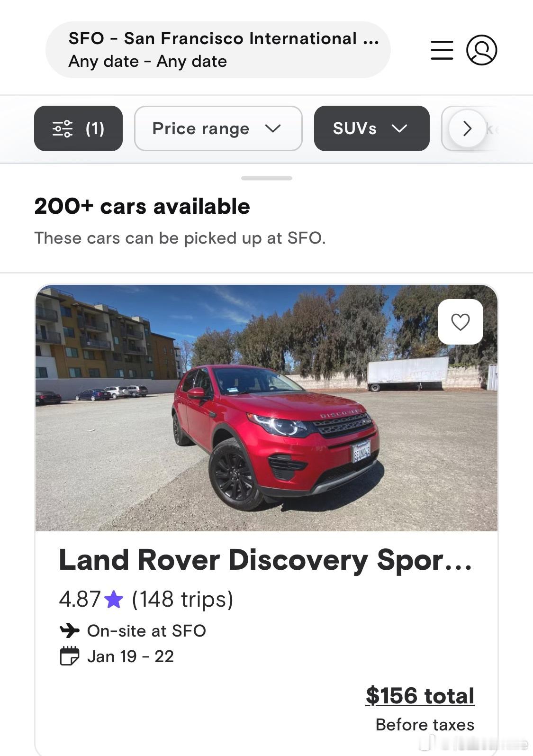Click the 148 trips review count
The width and height of the screenshot is (533, 756).
[x=182, y=599]
